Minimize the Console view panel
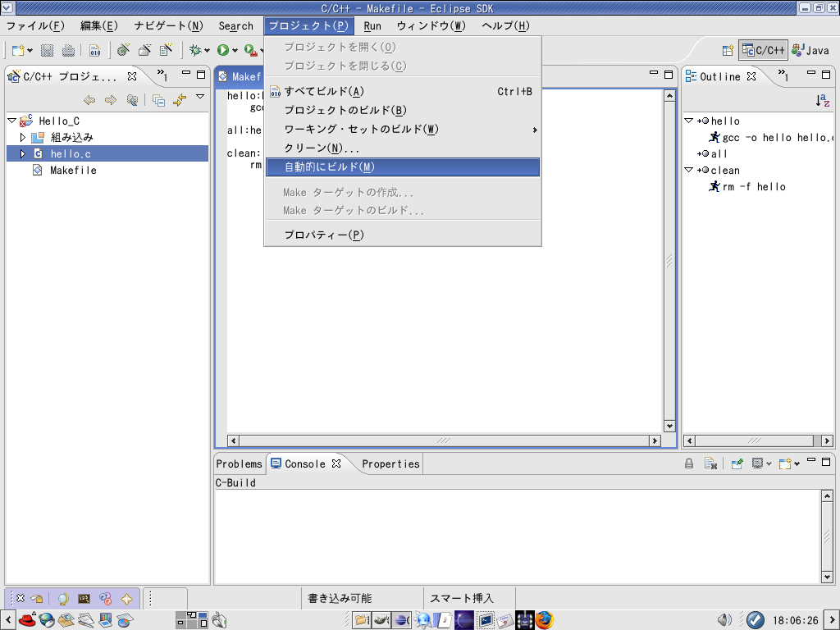The height and width of the screenshot is (630, 840). pos(811,461)
